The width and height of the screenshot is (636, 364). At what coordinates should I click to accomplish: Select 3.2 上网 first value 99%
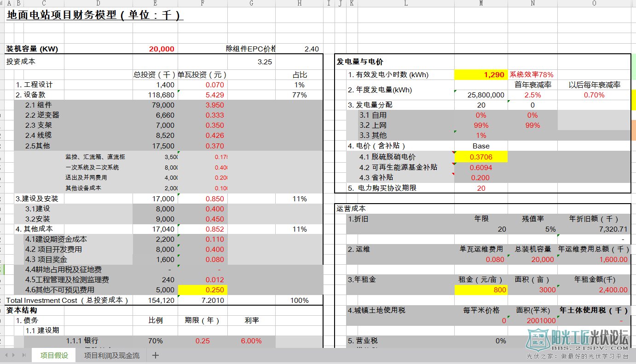coord(481,125)
